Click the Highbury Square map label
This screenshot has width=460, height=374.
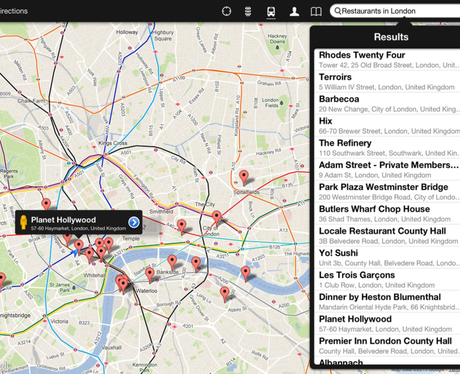[163, 35]
